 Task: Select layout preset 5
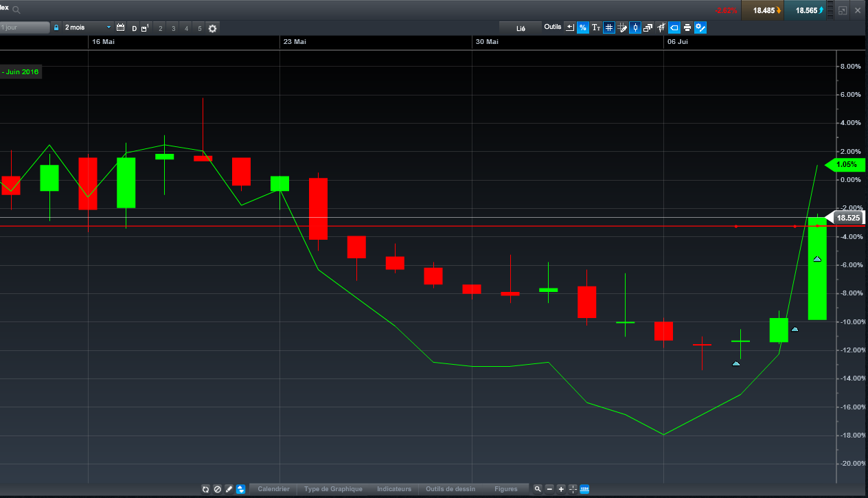(200, 28)
